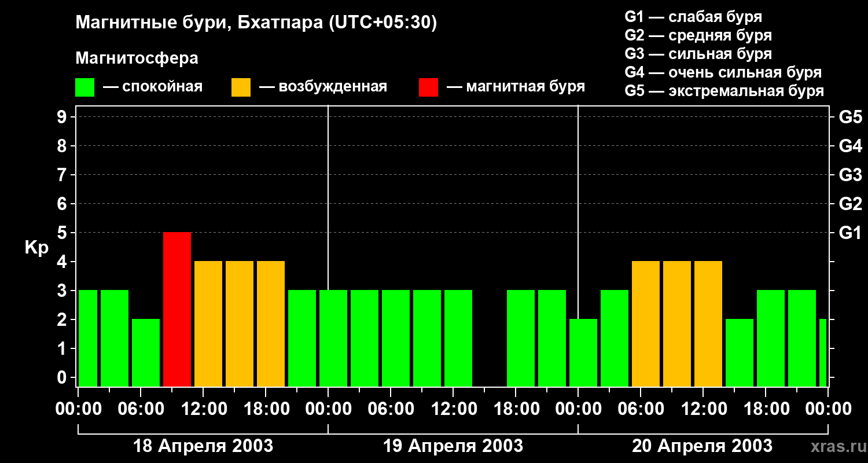Click the '20 Апреля 2003' date label
The width and height of the screenshot is (868, 463).
702,446
